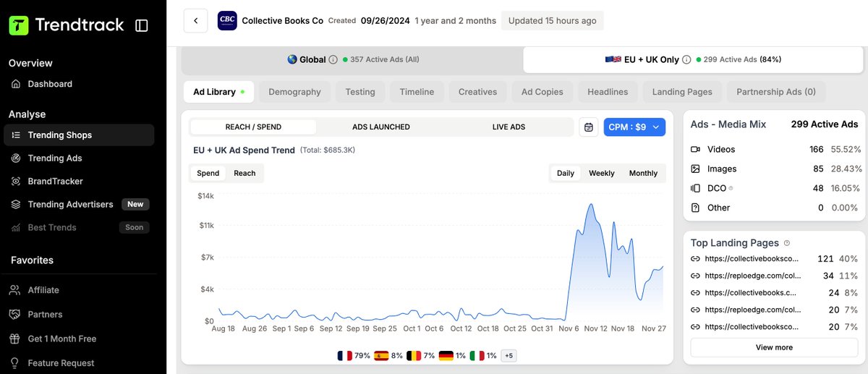Set chart granularity to Monthly
This screenshot has height=374, width=868.
tap(643, 174)
